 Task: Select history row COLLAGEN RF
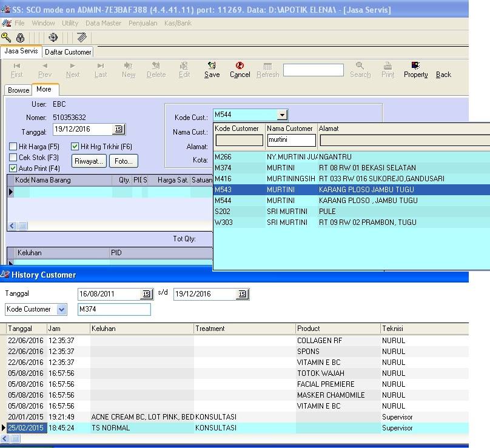point(234,341)
